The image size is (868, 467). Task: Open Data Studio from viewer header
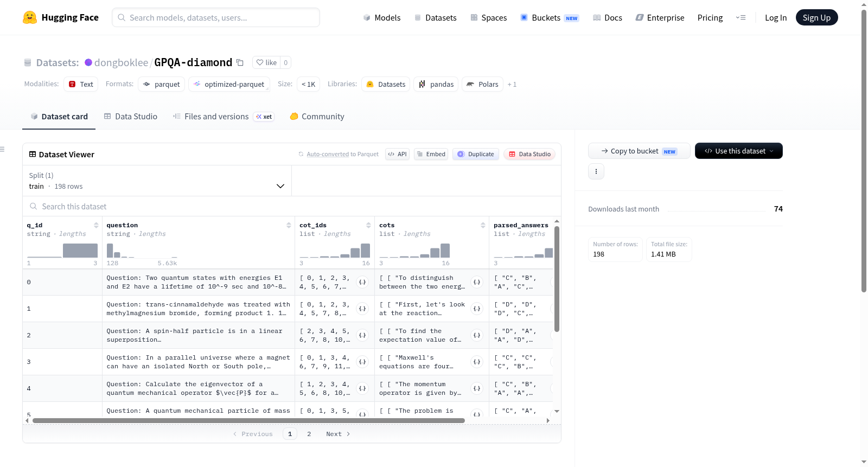[x=529, y=154]
